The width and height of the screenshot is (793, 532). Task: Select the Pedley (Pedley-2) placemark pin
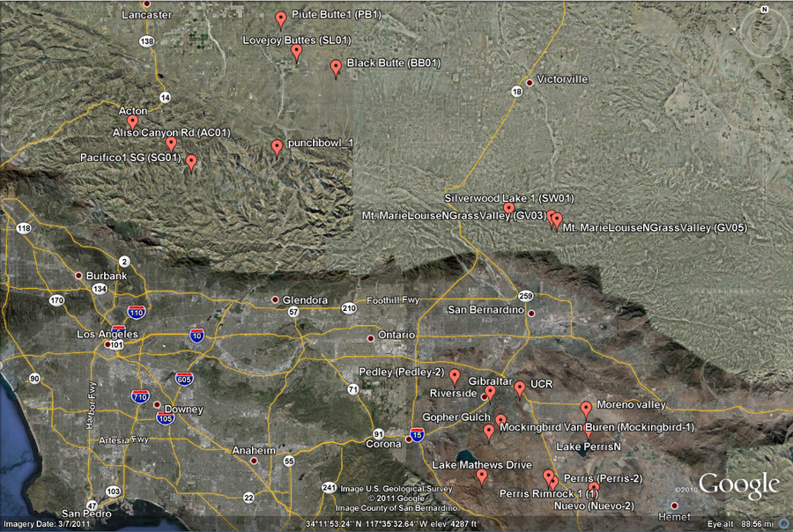455,376
